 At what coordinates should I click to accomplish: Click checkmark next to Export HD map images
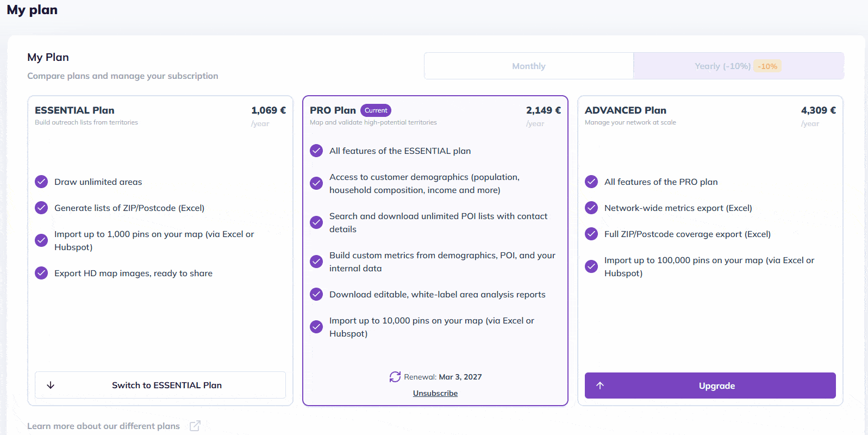tap(41, 273)
